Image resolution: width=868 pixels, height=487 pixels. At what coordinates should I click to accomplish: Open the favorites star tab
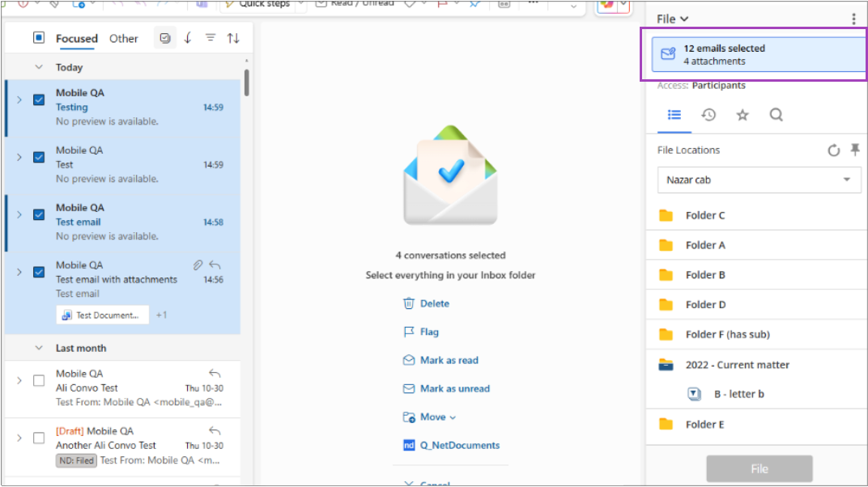742,115
